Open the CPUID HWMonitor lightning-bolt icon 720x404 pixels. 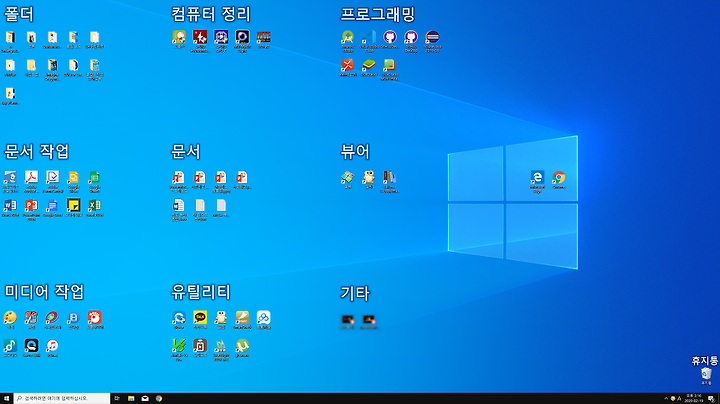pos(200,37)
